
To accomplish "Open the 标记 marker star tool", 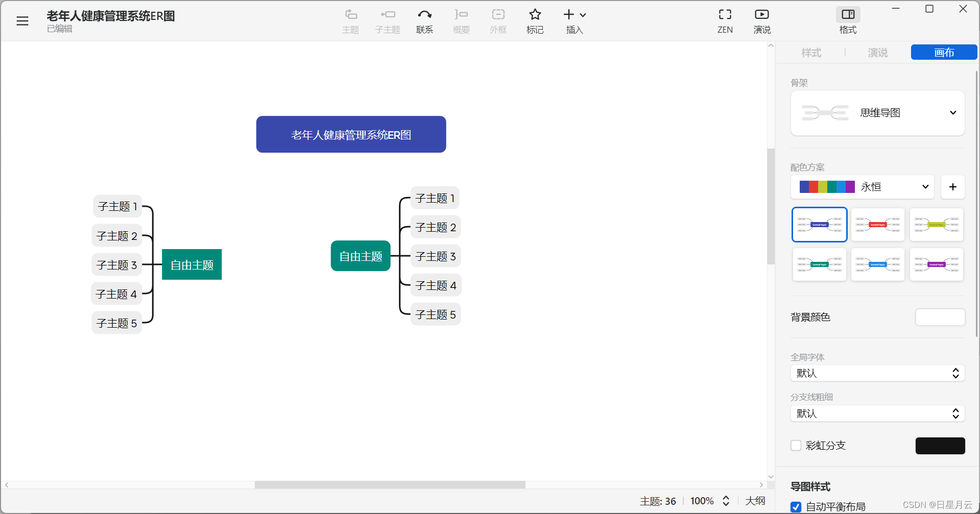I will coord(535,21).
